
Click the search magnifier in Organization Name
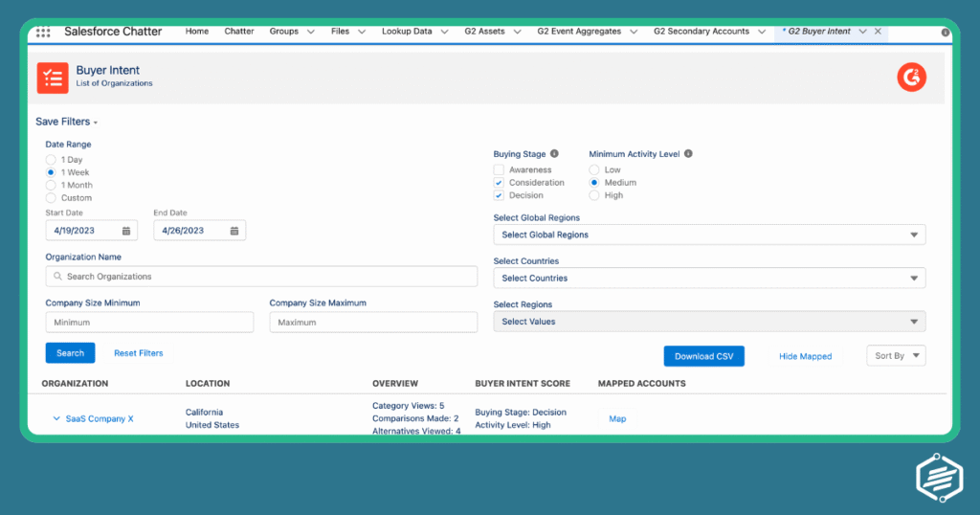pos(58,277)
